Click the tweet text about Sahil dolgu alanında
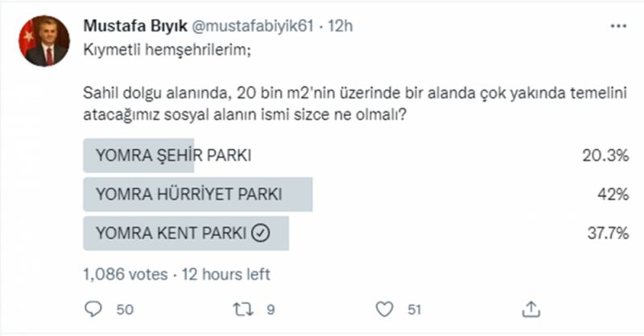This screenshot has height=336, width=644. point(354,105)
